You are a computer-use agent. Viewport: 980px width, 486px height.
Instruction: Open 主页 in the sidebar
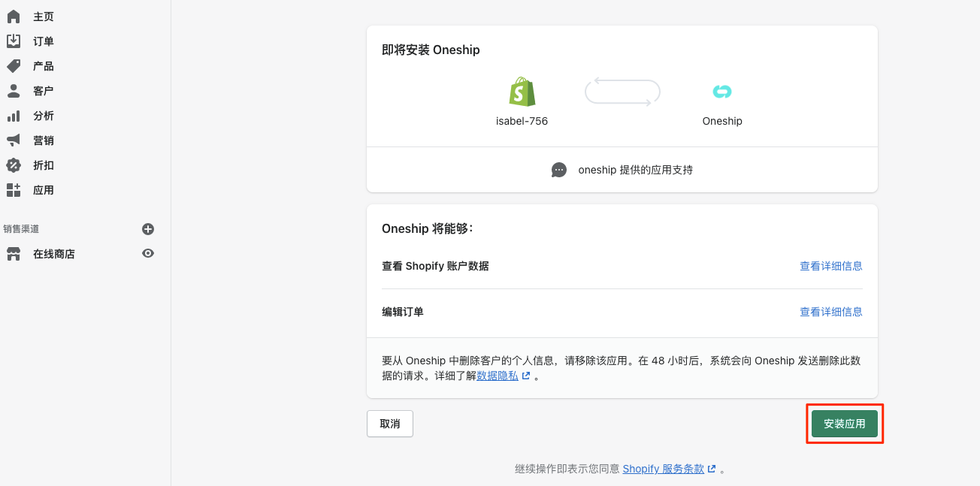click(44, 17)
